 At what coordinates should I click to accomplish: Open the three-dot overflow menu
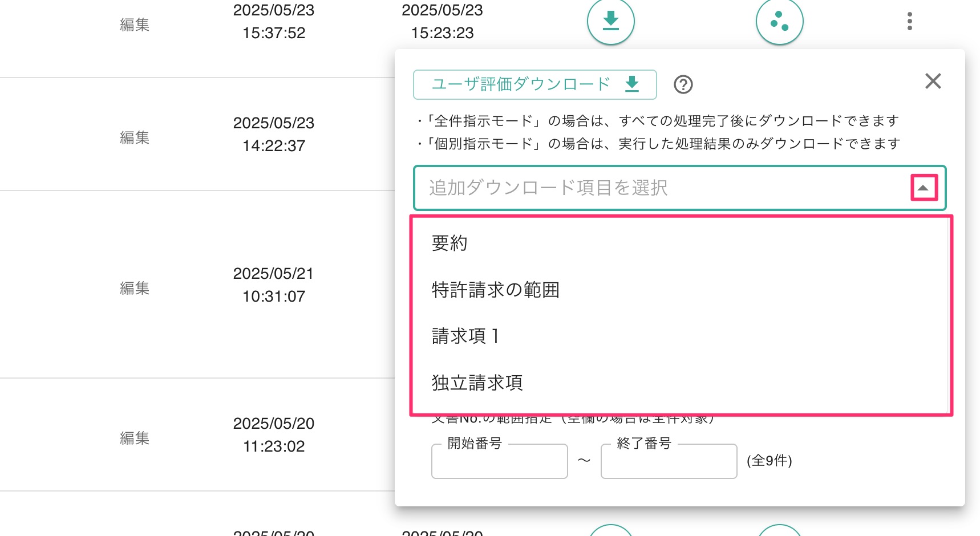(x=910, y=22)
